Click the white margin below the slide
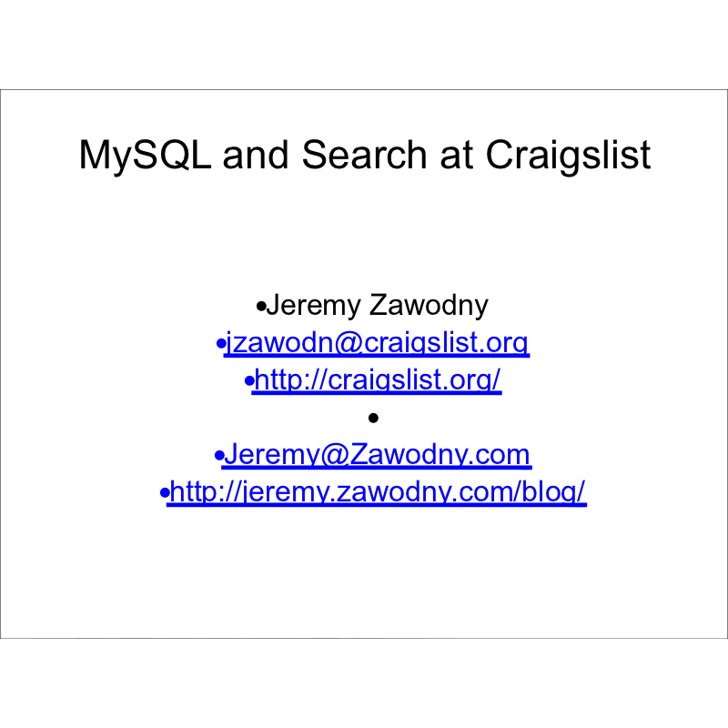Screen dimensions: 728x728 coord(364,682)
